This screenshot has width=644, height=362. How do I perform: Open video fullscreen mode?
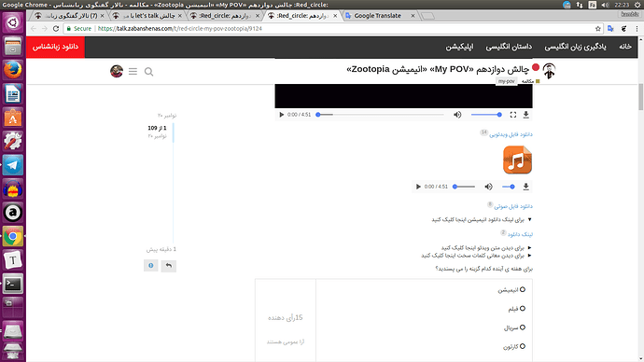pos(513,115)
